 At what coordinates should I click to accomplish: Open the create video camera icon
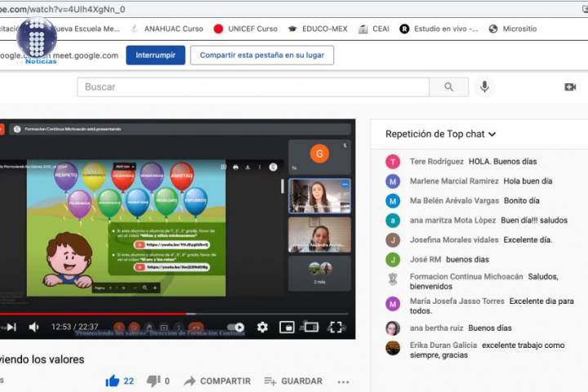(570, 87)
